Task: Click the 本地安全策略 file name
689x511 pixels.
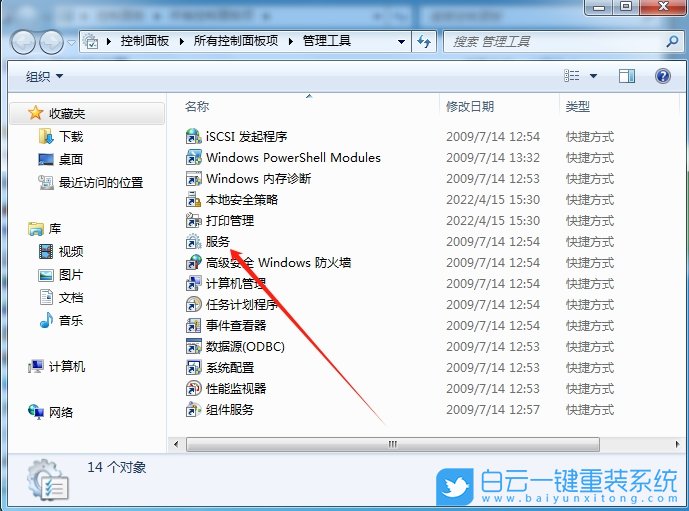Action: coord(242,200)
